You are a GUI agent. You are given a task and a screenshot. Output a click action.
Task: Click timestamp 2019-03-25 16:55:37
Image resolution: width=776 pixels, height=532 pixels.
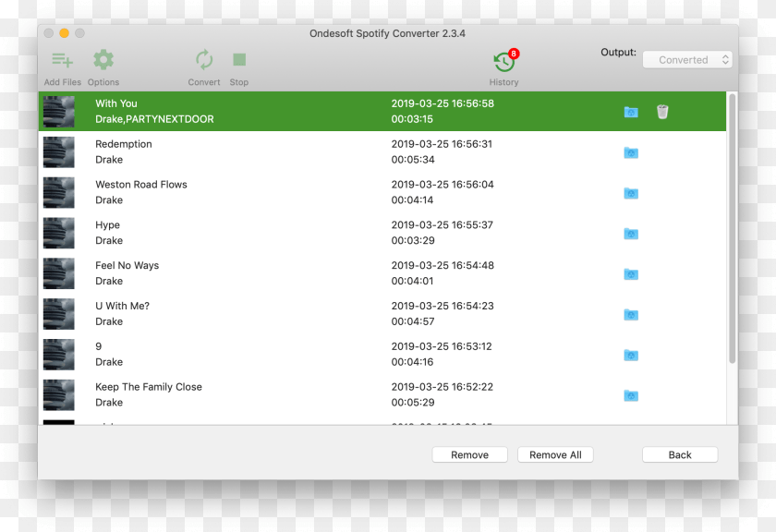[x=442, y=225]
